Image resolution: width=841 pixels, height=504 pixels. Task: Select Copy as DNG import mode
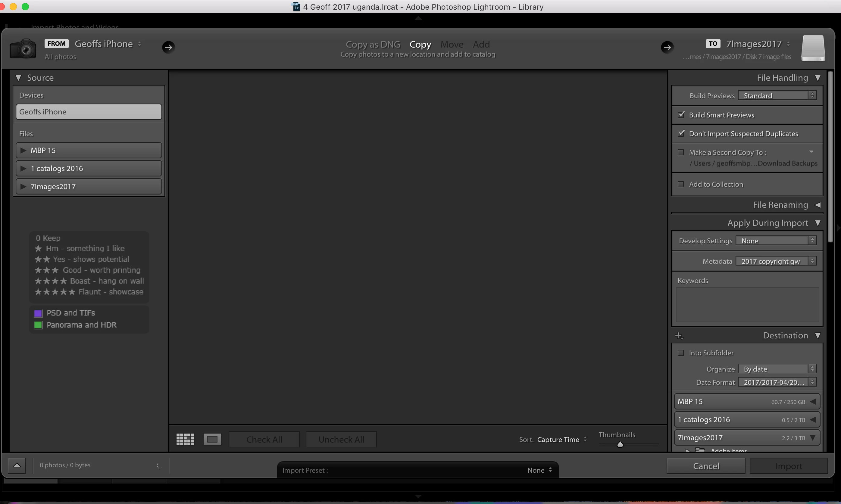(x=373, y=44)
